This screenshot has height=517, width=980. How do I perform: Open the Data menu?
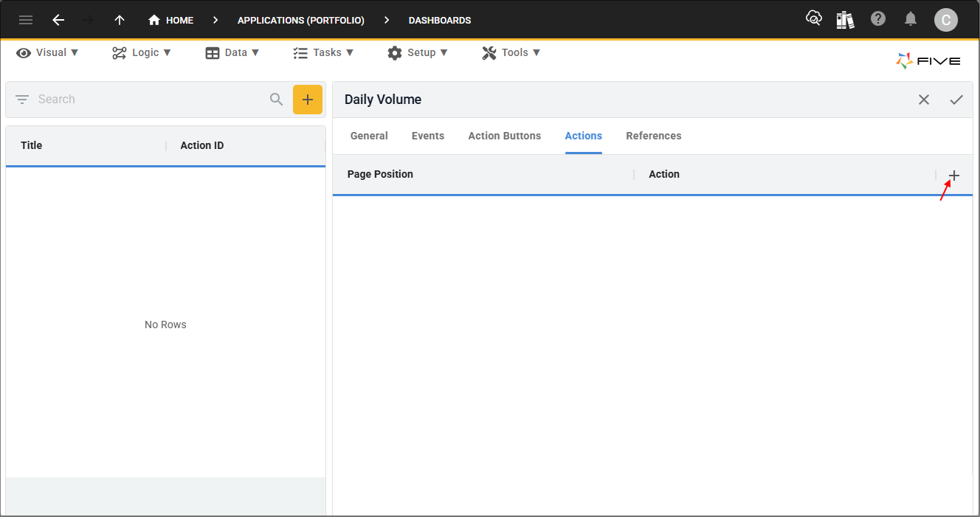[232, 52]
